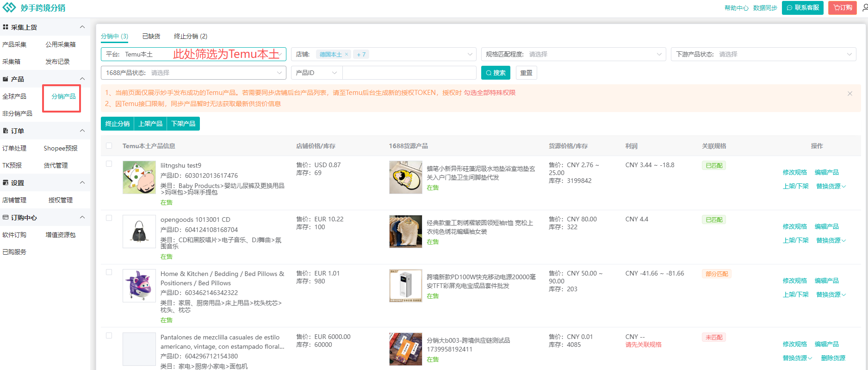Image resolution: width=868 pixels, height=370 pixels.
Task: Click the 下架产品 batch button
Action: tap(183, 124)
